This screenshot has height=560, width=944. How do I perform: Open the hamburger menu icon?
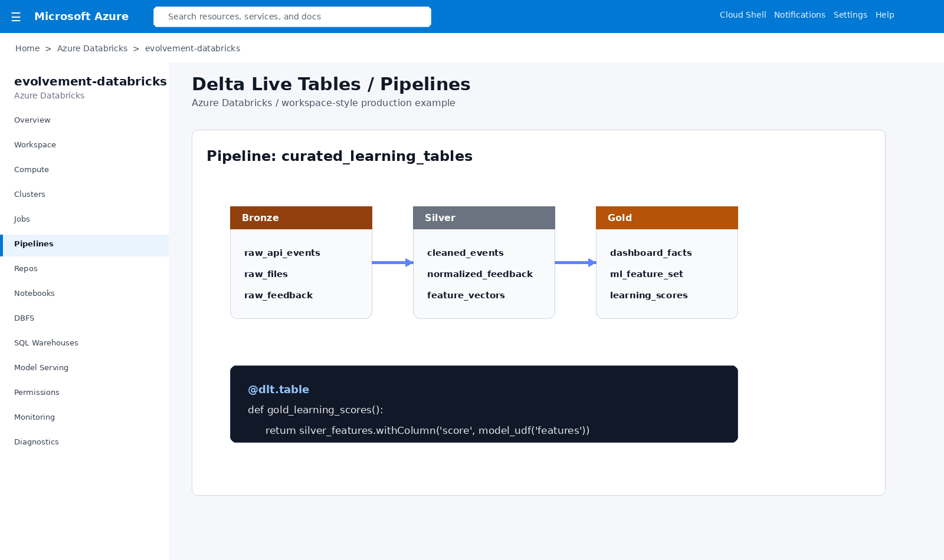click(16, 17)
